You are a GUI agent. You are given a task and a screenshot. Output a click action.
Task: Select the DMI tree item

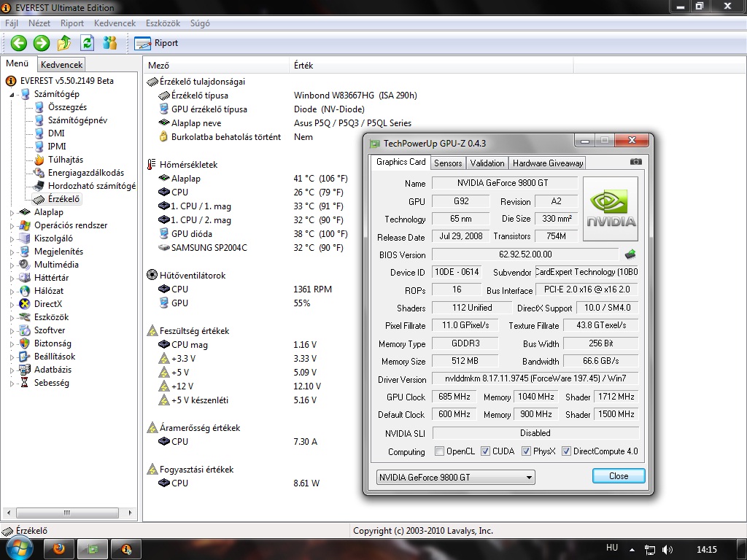(x=56, y=133)
